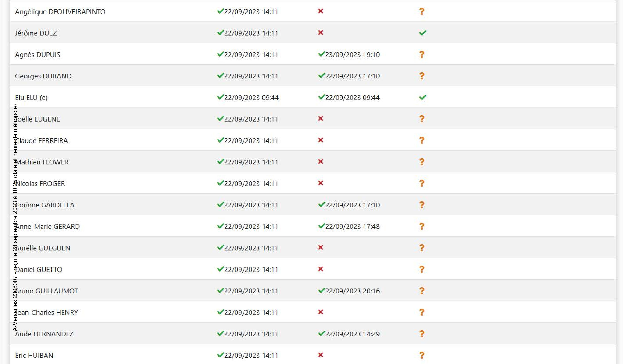
Task: Click the orange question mark for Daniel GUETTO
Action: [x=422, y=269]
